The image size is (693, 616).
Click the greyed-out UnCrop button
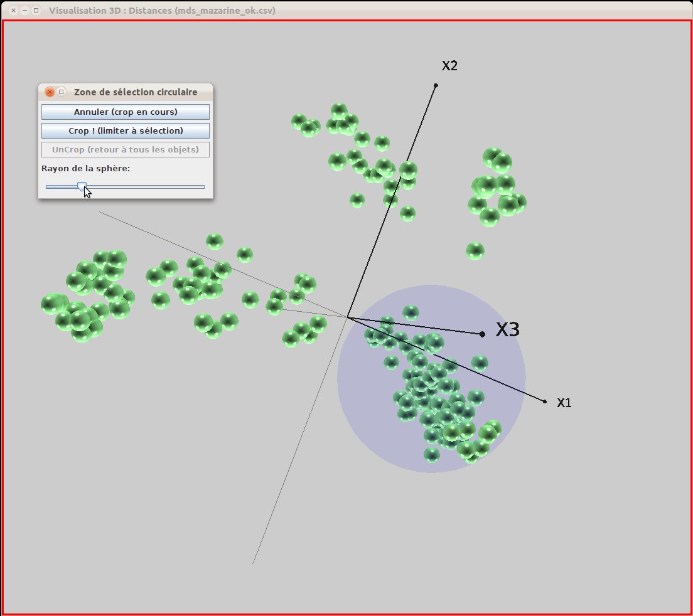(x=126, y=150)
